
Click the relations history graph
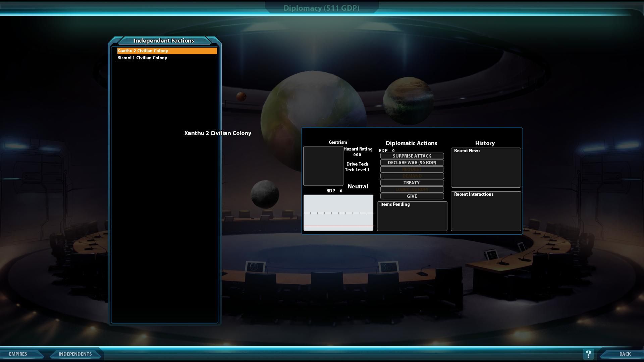pos(338,213)
